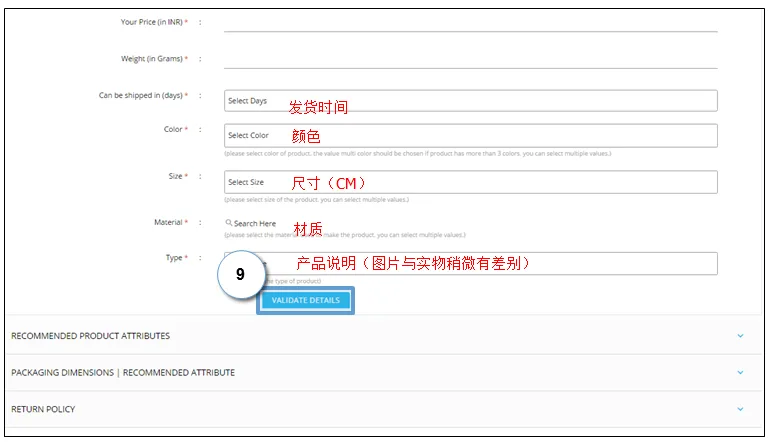771x442 pixels.
Task: Expand Recommended Product Attributes section
Action: (x=384, y=336)
